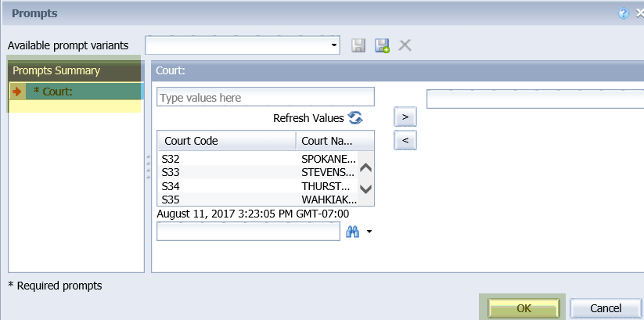Select WAHKIAK... court name cell
The height and width of the screenshot is (320, 644).
click(329, 200)
